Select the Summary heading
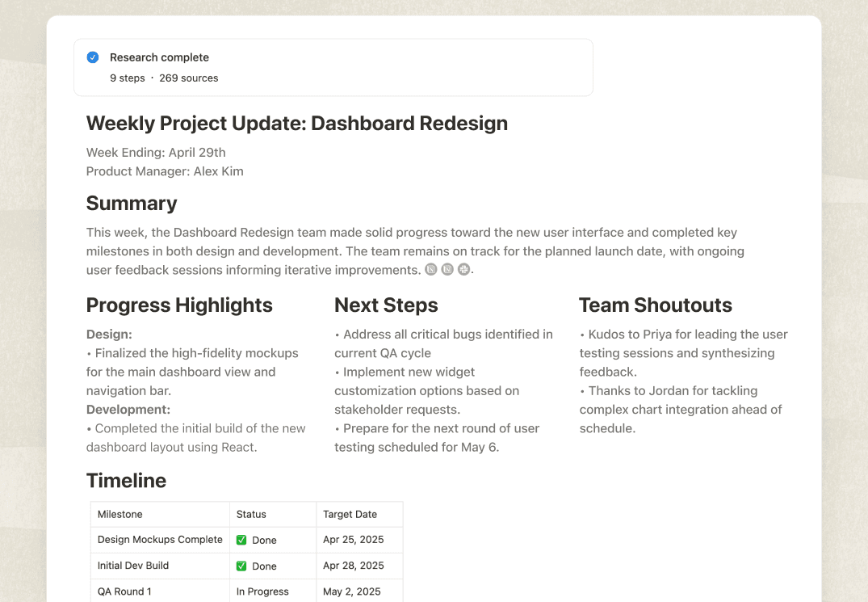 131,203
